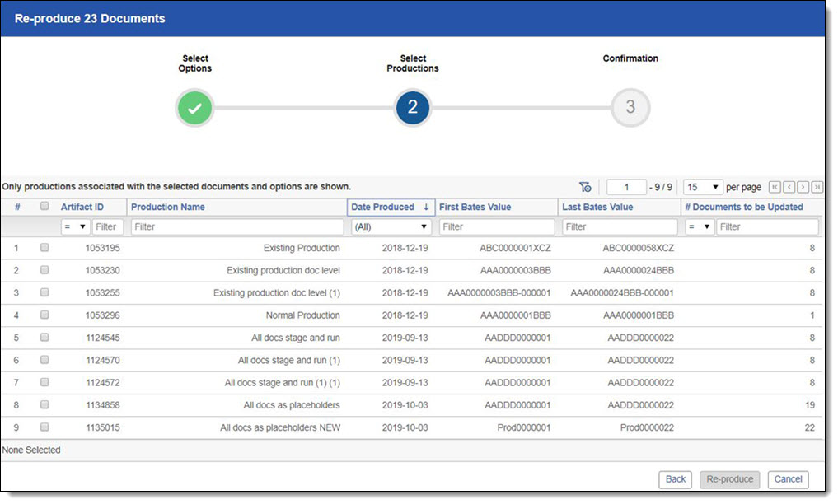This screenshot has height=504, width=838.
Task: Open the Date Produced (All) filter dropdown
Action: point(391,226)
